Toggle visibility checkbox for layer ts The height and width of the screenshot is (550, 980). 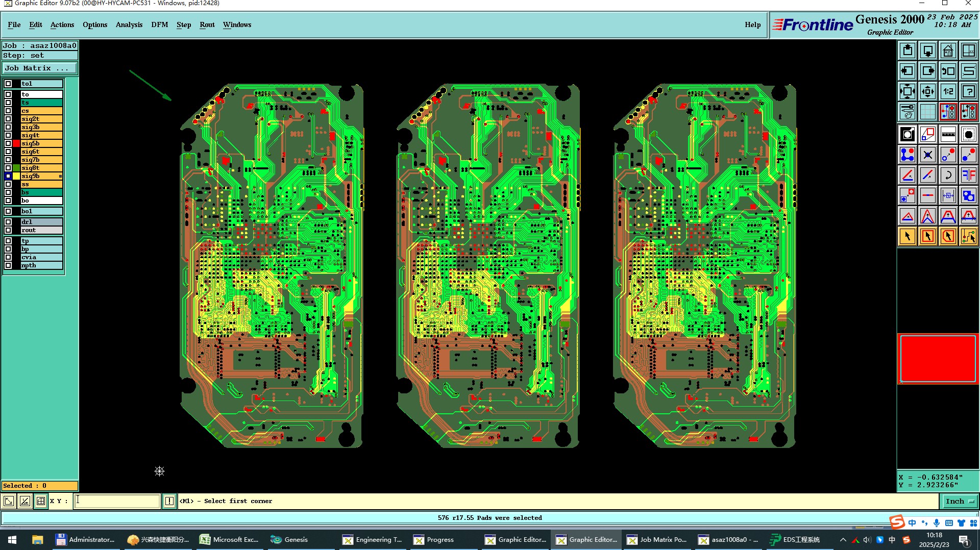[8, 103]
